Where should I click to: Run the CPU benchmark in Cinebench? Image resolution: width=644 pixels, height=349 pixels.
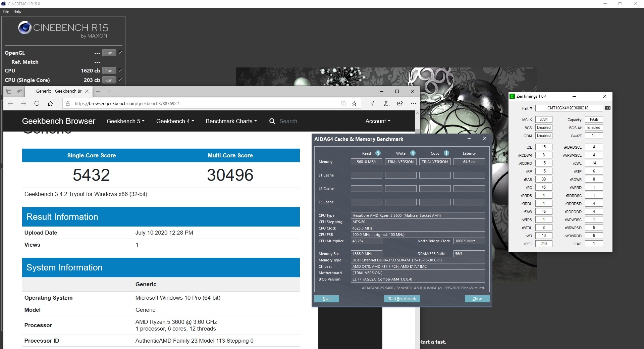point(109,70)
